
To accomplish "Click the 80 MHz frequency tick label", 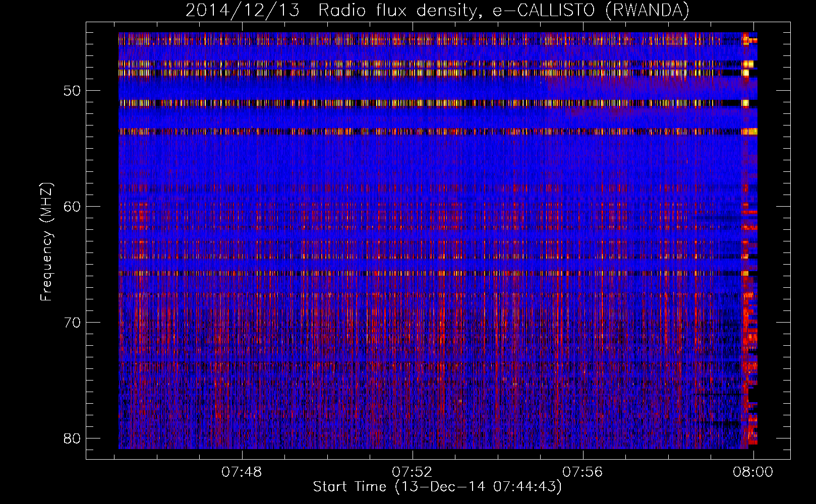I will coord(73,438).
